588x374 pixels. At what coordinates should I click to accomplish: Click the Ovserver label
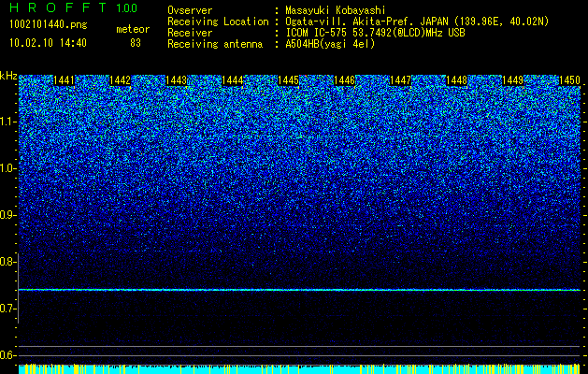(190, 10)
